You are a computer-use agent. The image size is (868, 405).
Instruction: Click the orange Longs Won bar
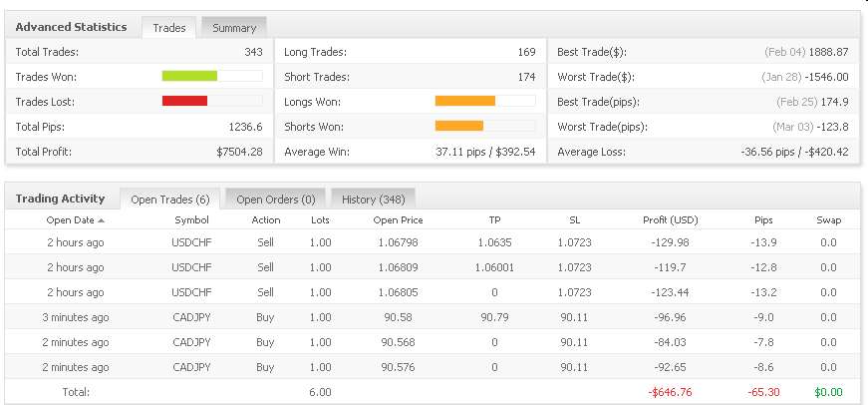(465, 101)
